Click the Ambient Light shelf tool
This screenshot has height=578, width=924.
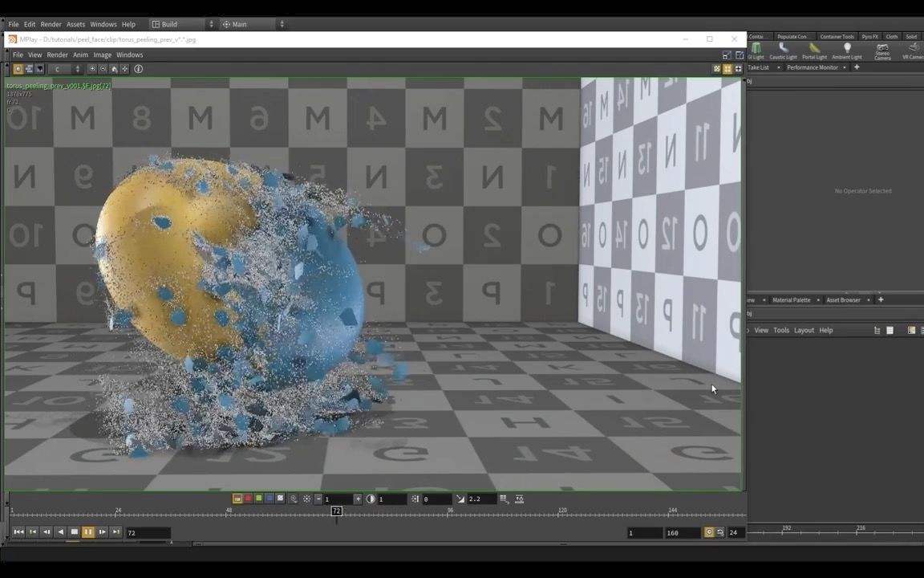point(847,51)
